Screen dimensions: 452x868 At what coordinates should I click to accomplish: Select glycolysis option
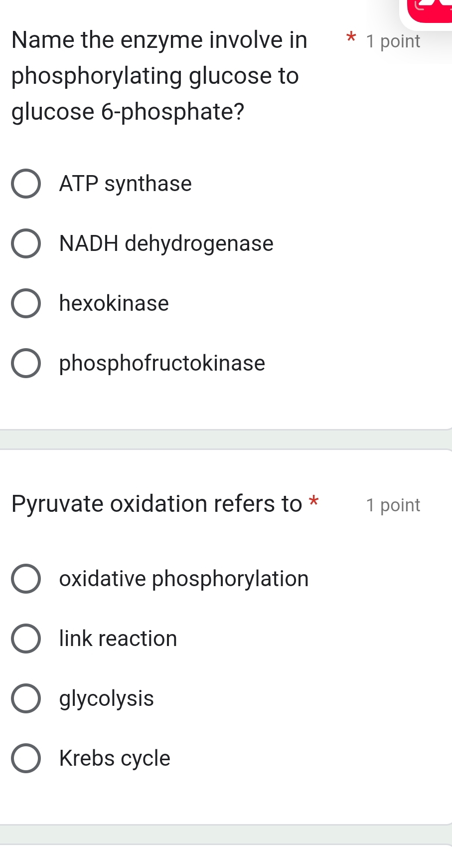click(27, 699)
